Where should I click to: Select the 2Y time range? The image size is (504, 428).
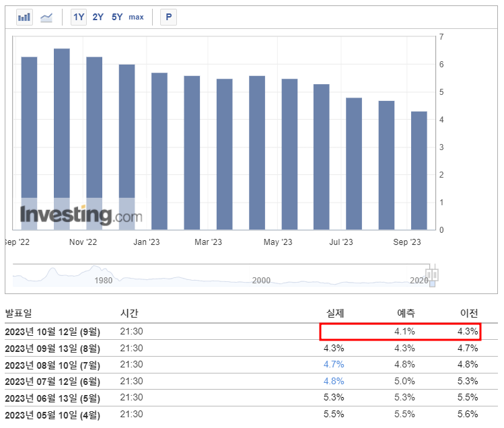[x=98, y=17]
